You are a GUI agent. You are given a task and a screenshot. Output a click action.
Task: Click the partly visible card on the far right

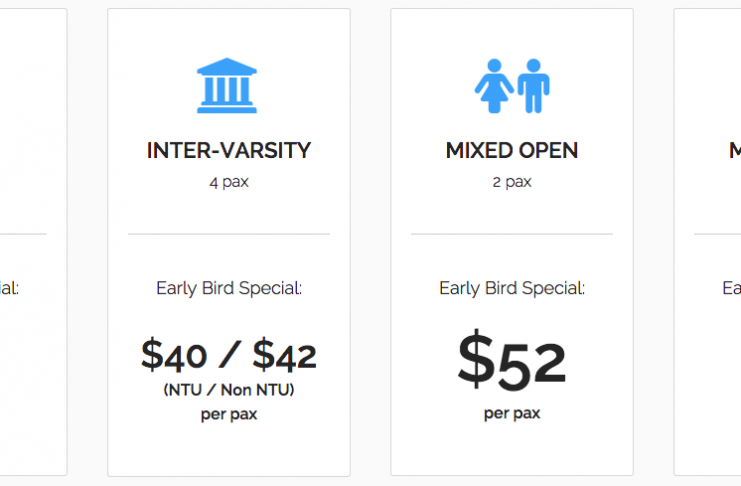pos(707,242)
